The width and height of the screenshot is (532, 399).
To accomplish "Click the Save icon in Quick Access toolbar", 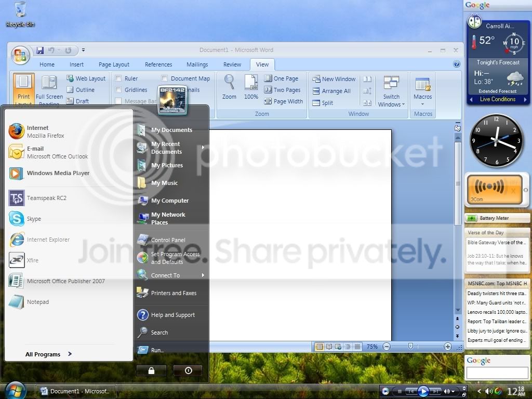I will pos(40,50).
